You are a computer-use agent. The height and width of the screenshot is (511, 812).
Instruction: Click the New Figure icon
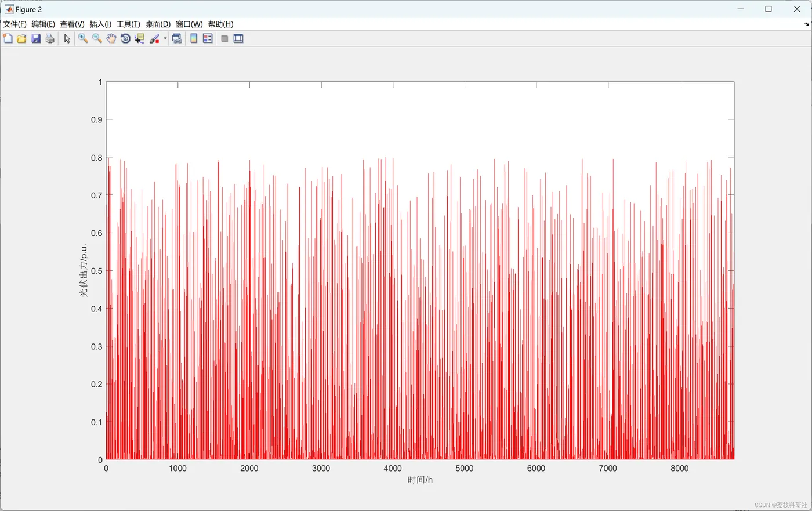pyautogui.click(x=8, y=39)
